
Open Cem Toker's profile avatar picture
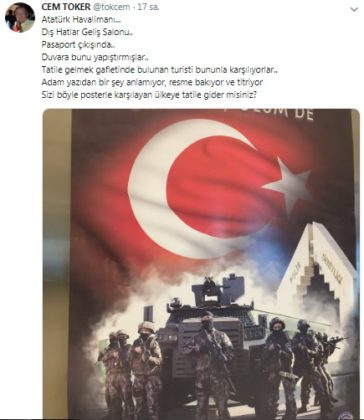click(20, 17)
